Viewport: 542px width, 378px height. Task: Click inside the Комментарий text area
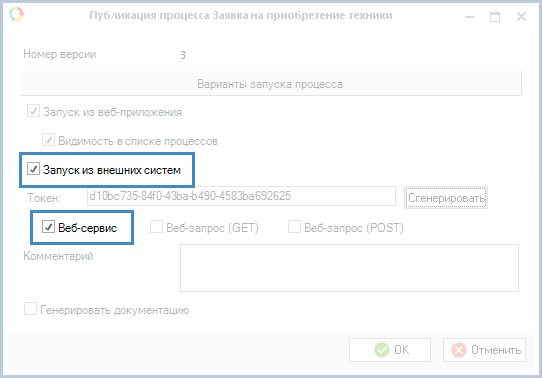tap(349, 268)
